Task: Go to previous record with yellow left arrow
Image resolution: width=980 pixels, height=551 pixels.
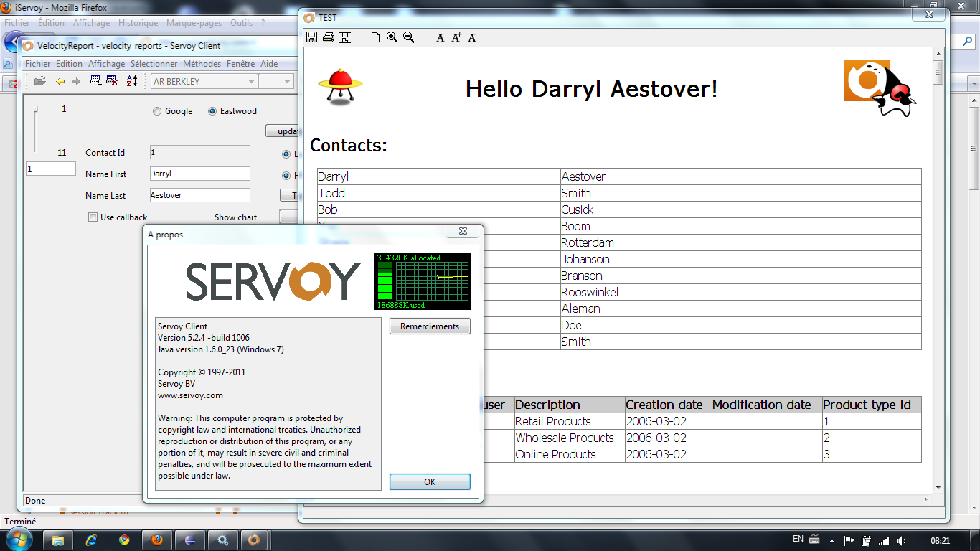Action: click(x=60, y=81)
